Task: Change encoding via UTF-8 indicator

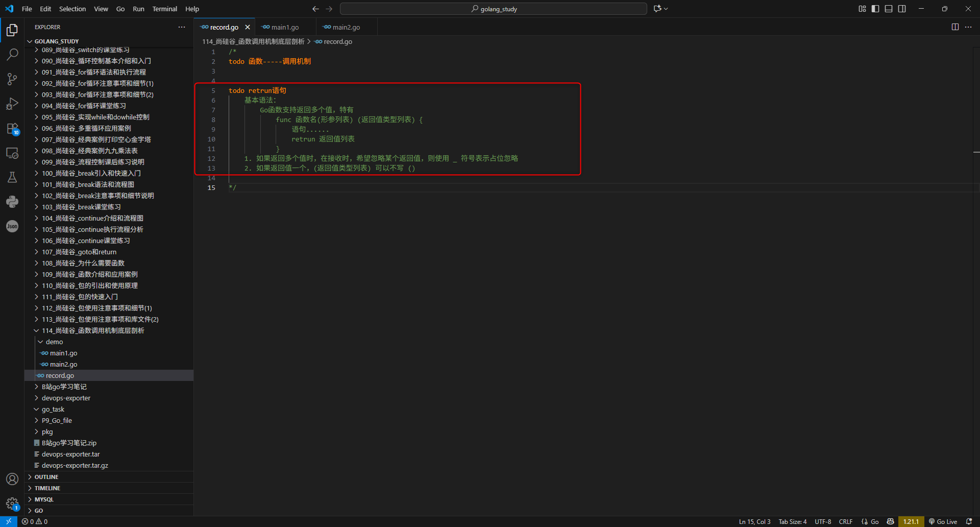Action: (823, 521)
